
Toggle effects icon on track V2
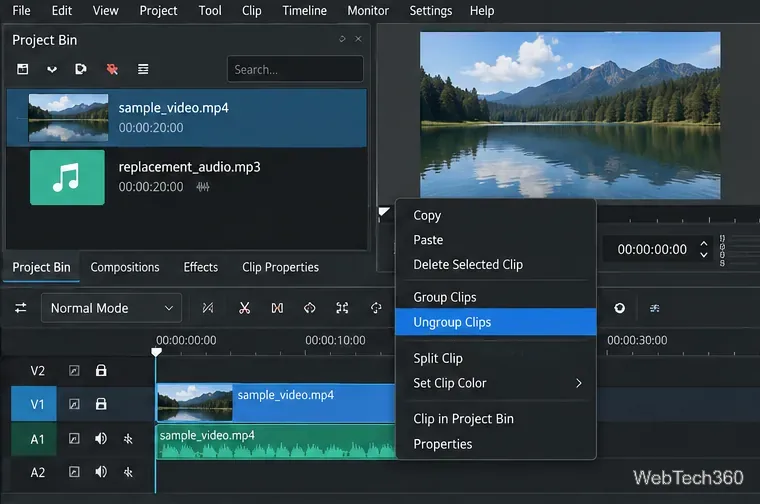[74, 371]
